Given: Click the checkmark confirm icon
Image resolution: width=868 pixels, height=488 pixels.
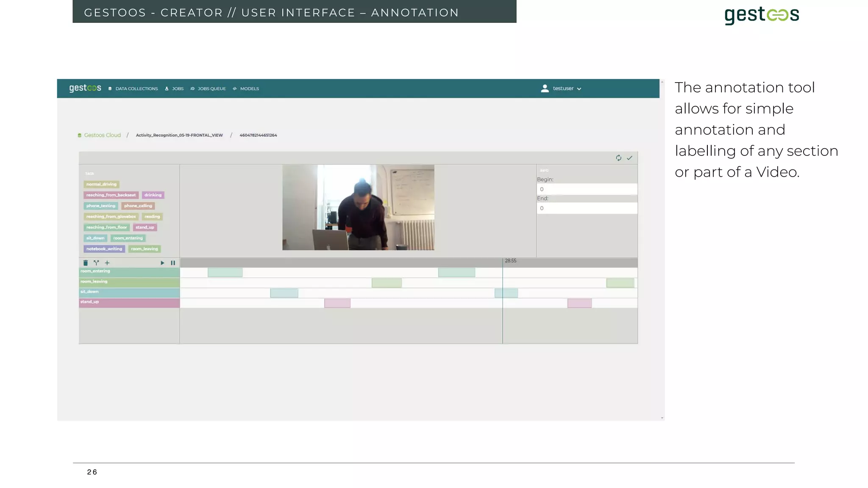Looking at the screenshot, I should pos(630,158).
